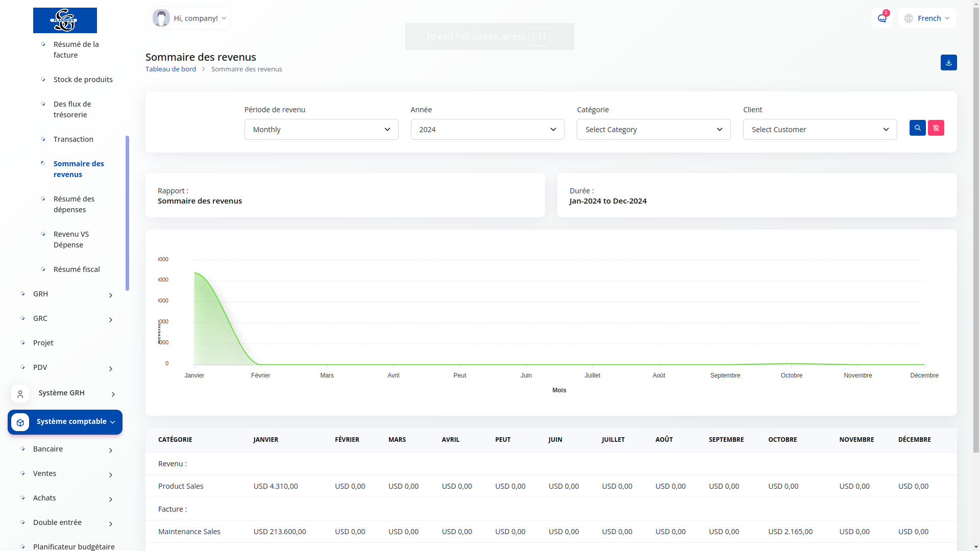The width and height of the screenshot is (980, 551).
Task: Open Revenu VS Dépense report
Action: point(71,239)
